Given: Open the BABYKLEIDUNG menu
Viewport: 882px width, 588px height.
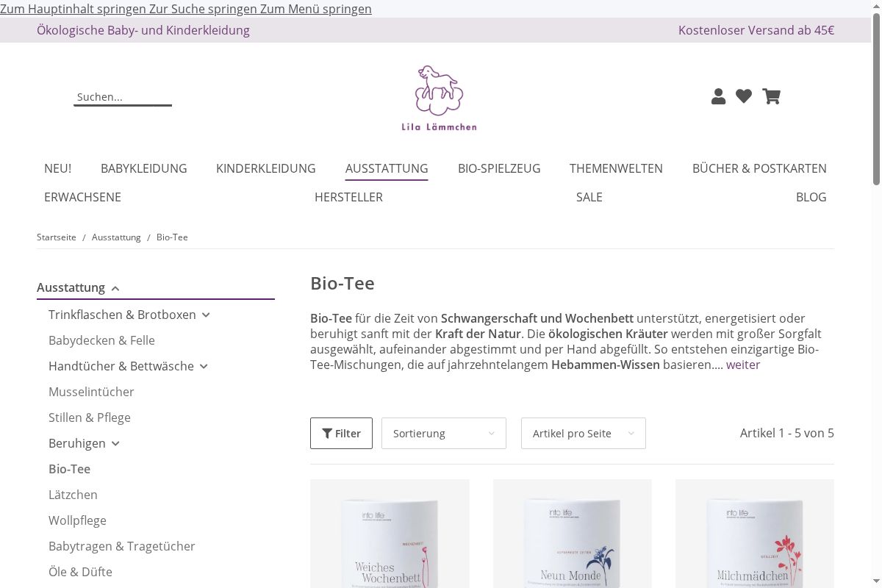Looking at the screenshot, I should click(x=144, y=168).
